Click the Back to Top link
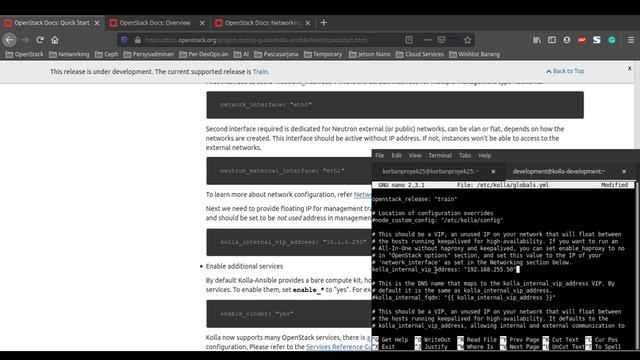Image resolution: width=640 pixels, height=360 pixels. pyautogui.click(x=565, y=71)
